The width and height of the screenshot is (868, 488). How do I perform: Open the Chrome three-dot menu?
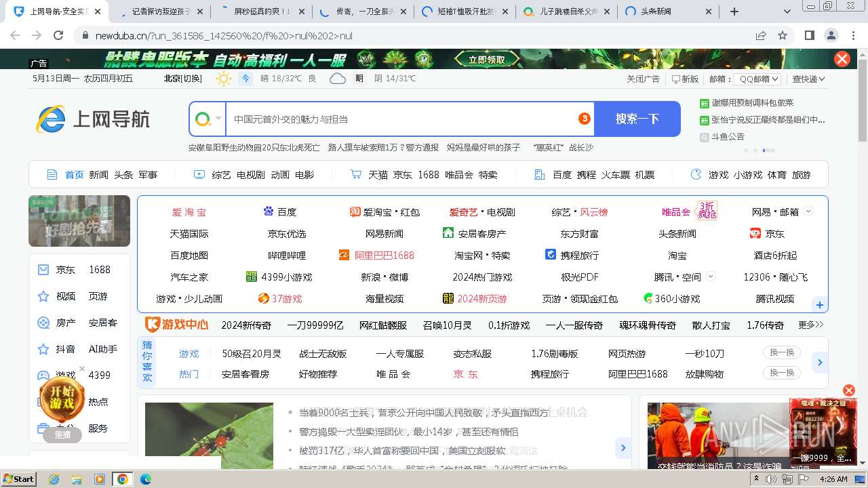[853, 35]
